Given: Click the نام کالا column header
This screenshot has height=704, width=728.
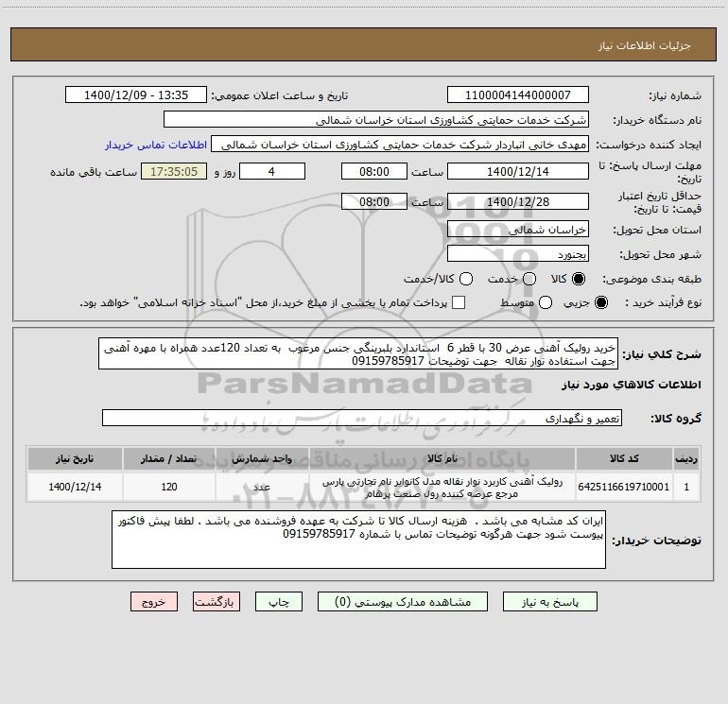Looking at the screenshot, I should 442,459.
